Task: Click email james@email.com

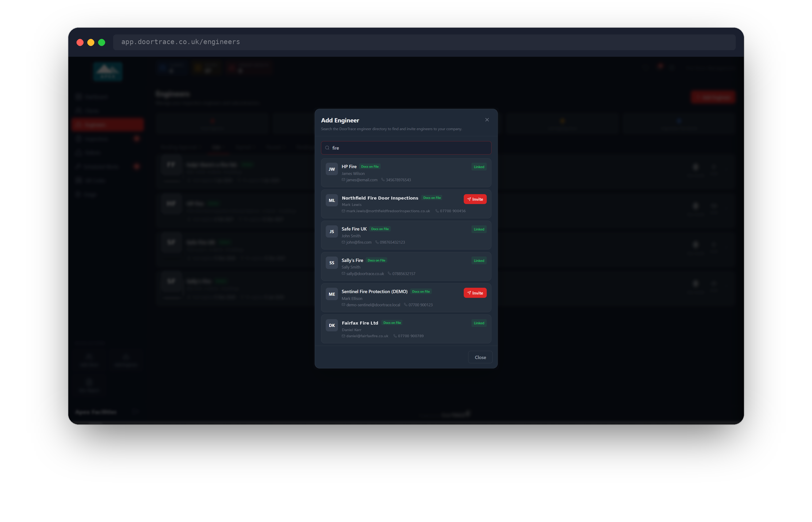Action: point(362,180)
